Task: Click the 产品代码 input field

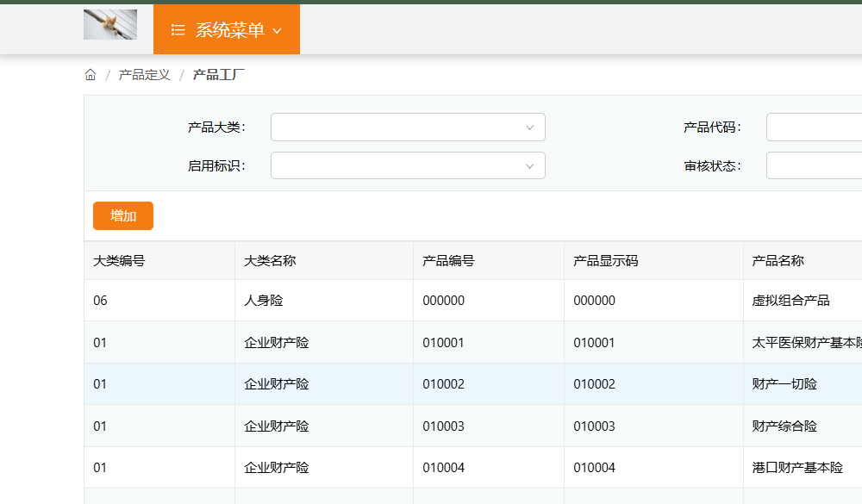Action: pos(815,127)
